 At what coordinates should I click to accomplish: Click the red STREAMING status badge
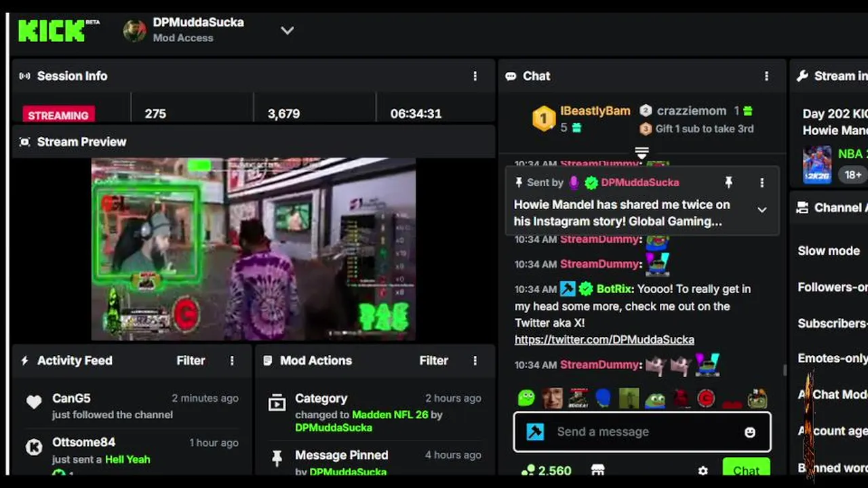[x=58, y=115]
